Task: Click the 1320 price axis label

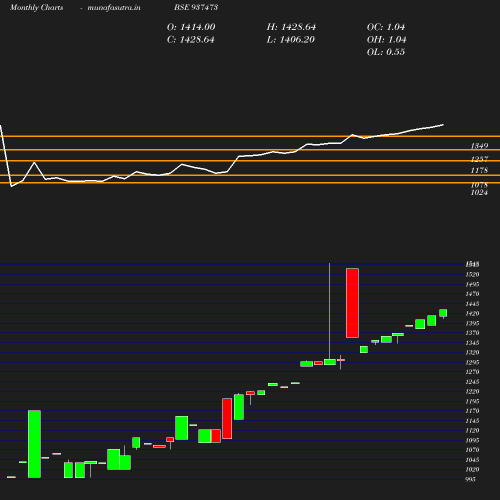Action: pyautogui.click(x=473, y=352)
